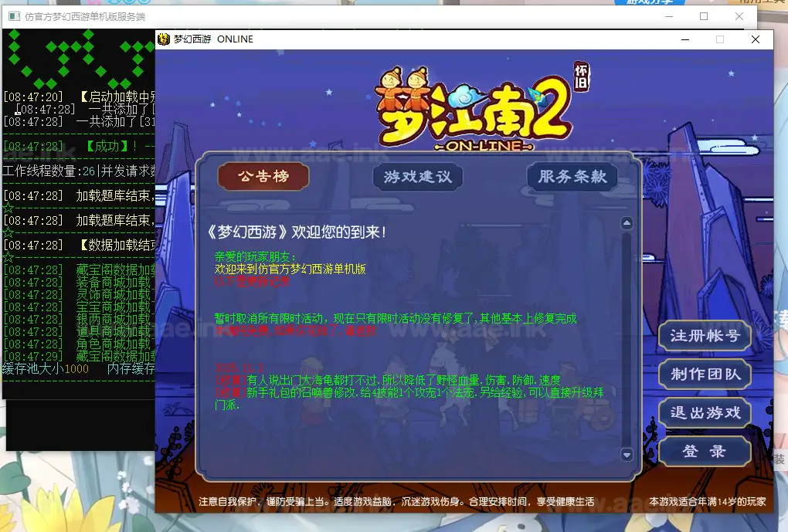Open the 游戏建议 tab

pyautogui.click(x=418, y=177)
